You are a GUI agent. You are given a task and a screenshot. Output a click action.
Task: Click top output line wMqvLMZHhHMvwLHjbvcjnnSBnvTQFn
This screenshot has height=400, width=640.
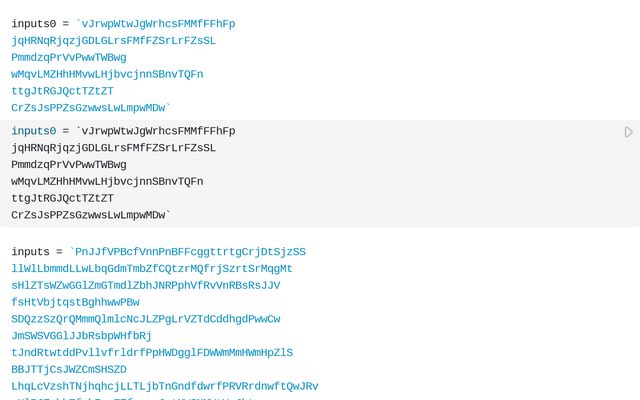click(x=107, y=74)
